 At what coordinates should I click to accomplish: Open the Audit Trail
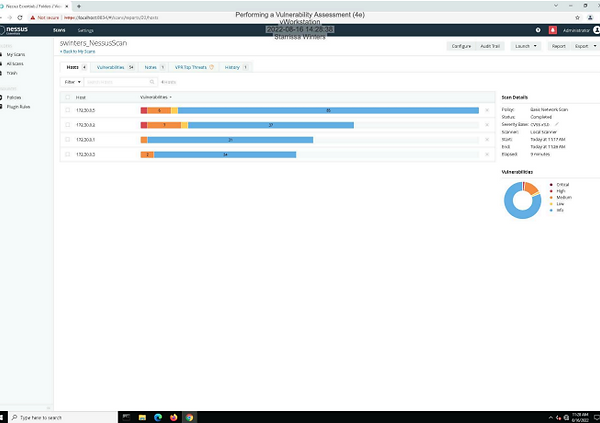coord(490,46)
